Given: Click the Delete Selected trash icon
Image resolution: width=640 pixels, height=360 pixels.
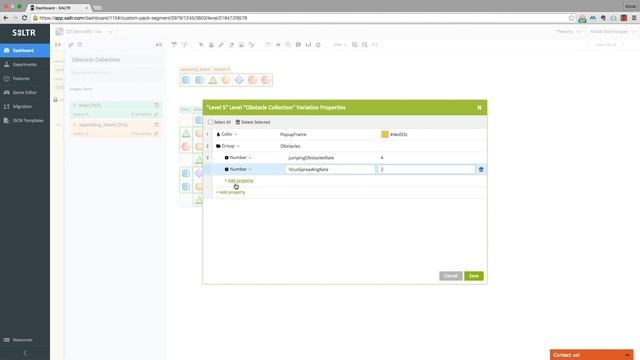Looking at the screenshot, I should pos(238,122).
